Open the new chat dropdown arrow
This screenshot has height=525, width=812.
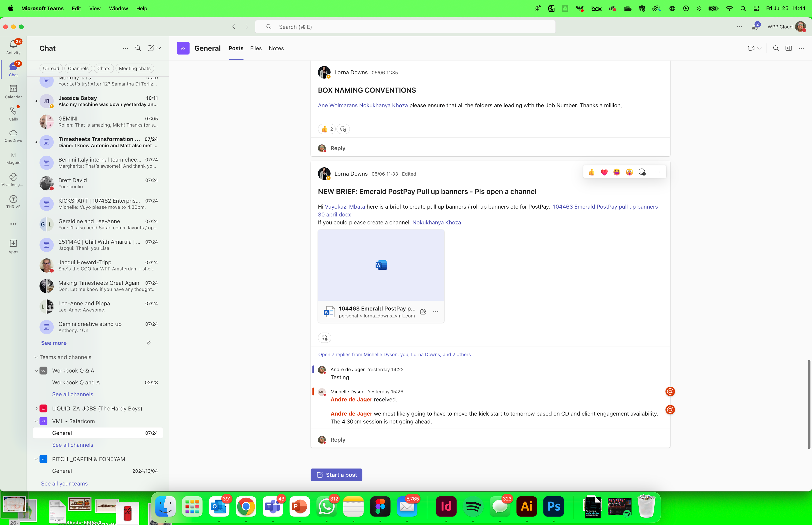pyautogui.click(x=159, y=48)
